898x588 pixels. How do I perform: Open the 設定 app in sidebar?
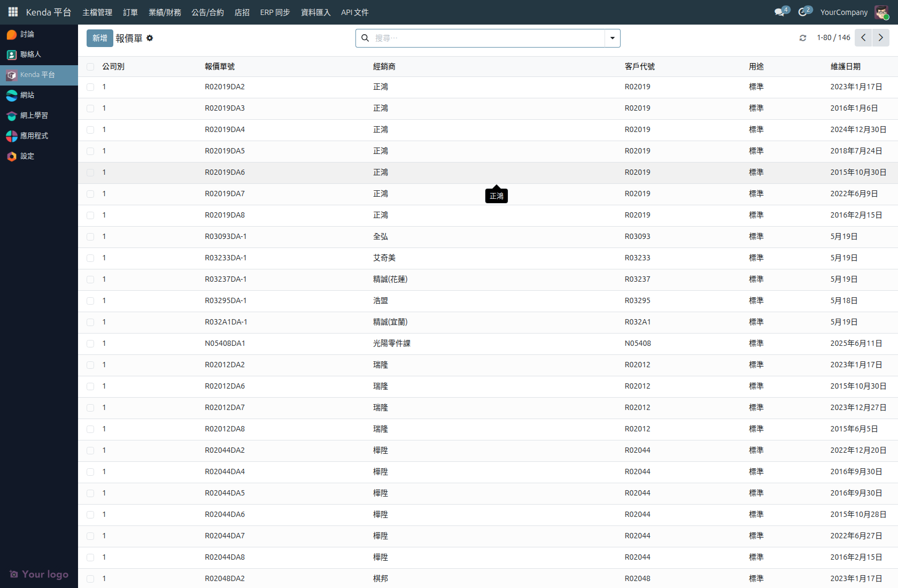point(39,156)
